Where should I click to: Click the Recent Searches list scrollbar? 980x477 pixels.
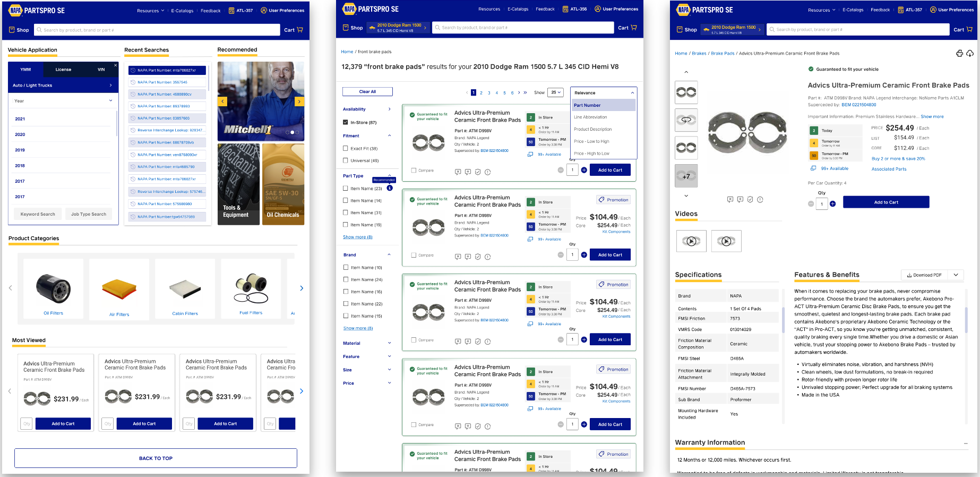click(x=209, y=78)
